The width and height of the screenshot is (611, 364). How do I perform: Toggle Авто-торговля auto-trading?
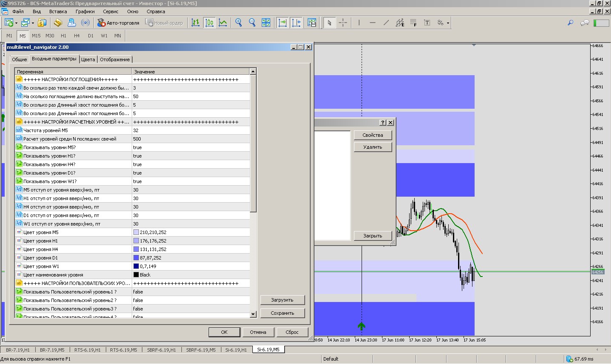pos(118,23)
